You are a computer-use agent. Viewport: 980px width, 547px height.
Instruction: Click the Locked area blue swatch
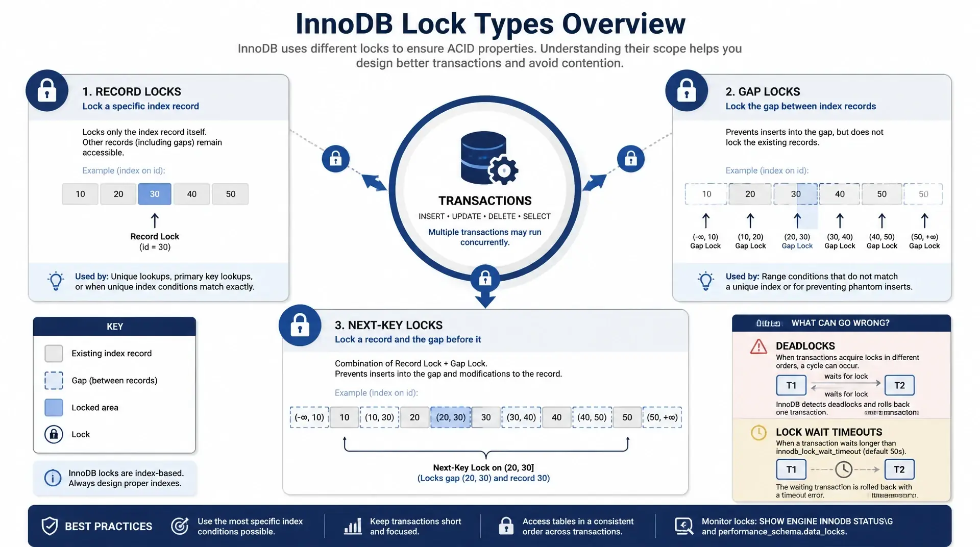[54, 407]
